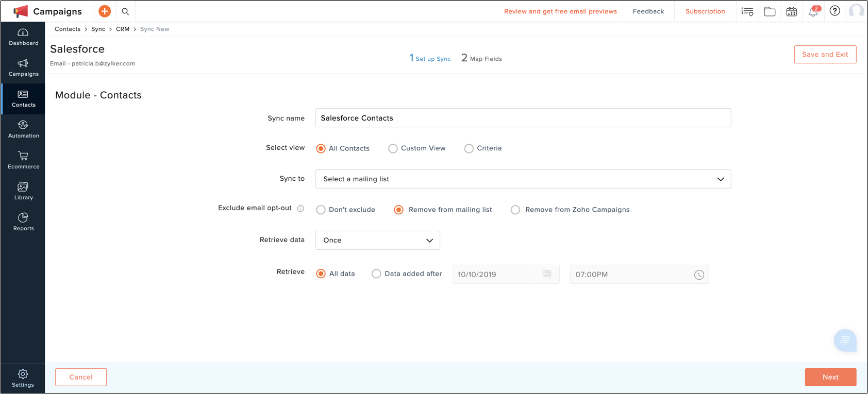Open the help question mark icon

[x=835, y=11]
